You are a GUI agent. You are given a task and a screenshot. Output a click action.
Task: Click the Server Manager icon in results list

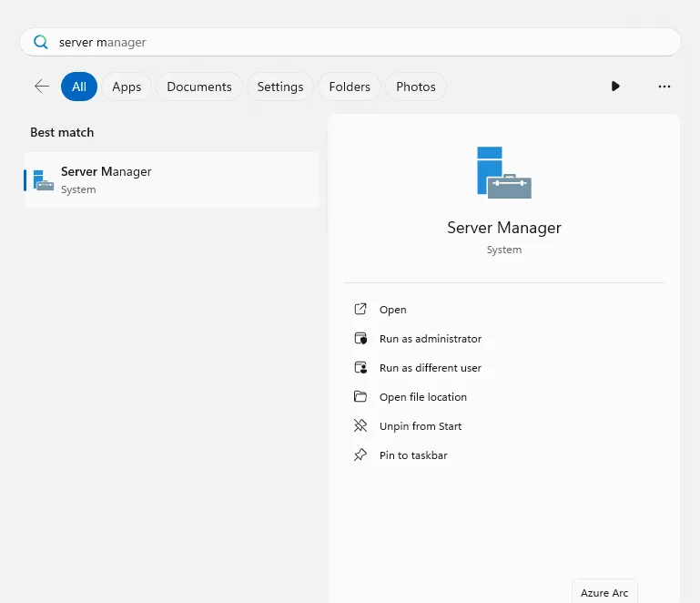click(x=44, y=180)
